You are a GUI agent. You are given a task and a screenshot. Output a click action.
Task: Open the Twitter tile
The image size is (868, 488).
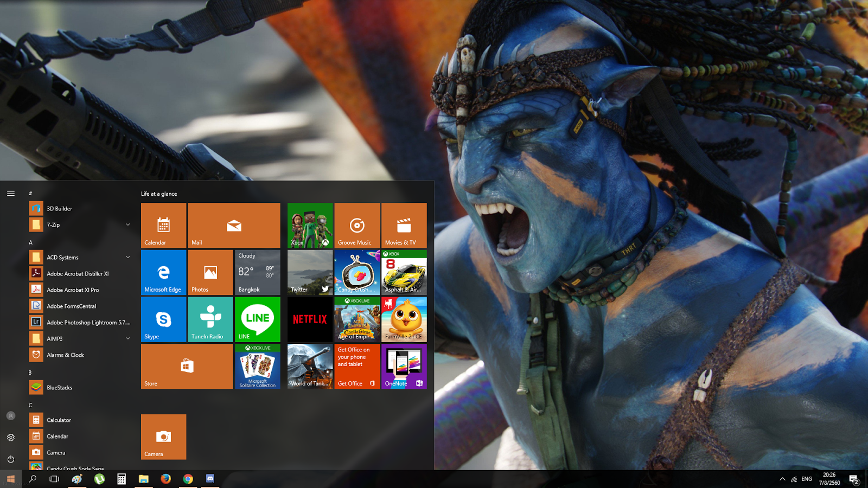[310, 272]
